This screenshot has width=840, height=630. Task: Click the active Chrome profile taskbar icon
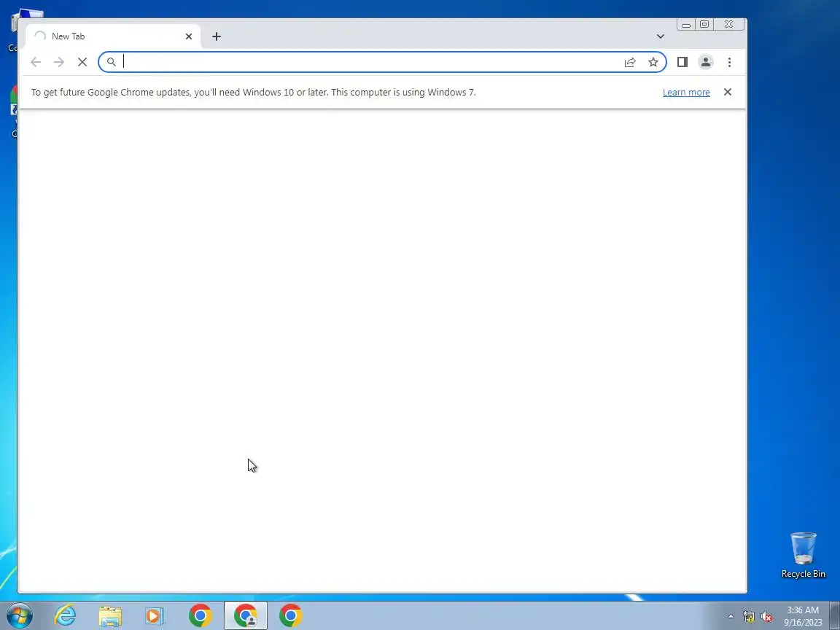click(x=245, y=615)
